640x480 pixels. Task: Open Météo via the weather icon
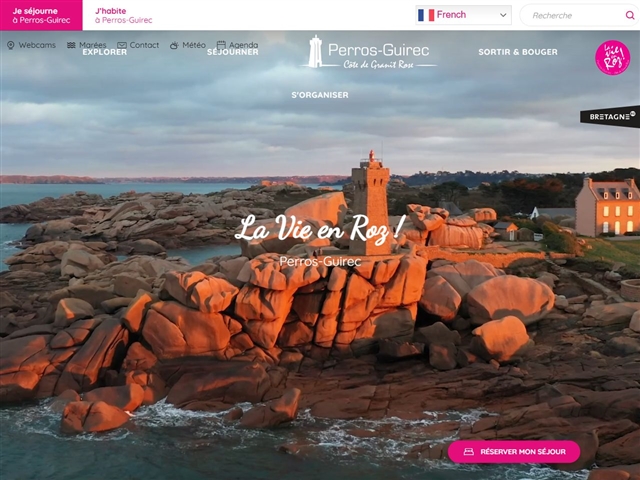(x=174, y=45)
